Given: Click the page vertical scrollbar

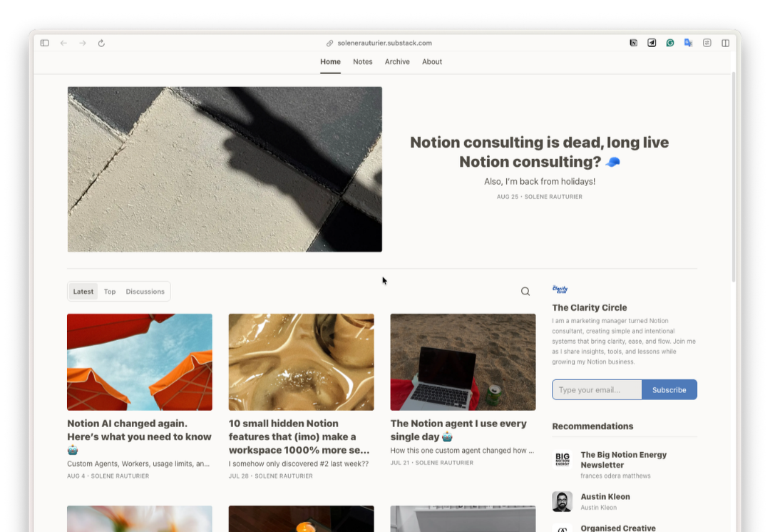Looking at the screenshot, I should tap(734, 177).
